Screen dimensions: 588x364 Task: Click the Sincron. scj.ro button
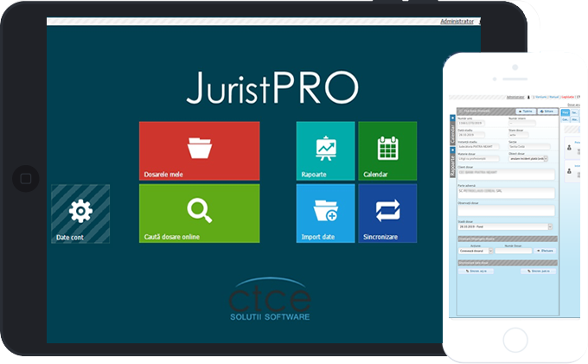point(476,271)
